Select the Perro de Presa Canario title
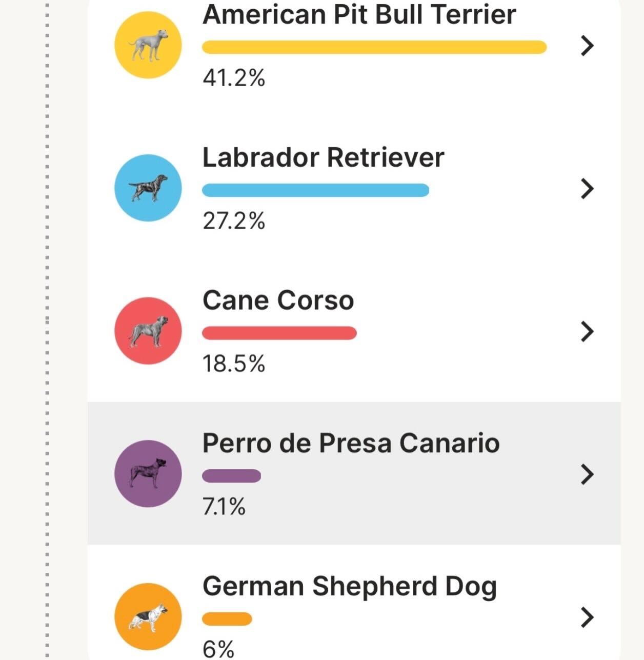644x660 pixels. click(351, 443)
